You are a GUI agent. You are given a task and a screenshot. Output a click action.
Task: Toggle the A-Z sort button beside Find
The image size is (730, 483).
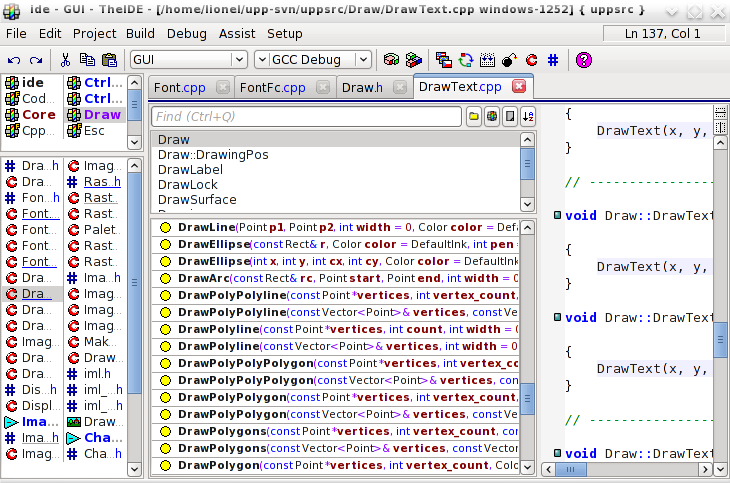(x=528, y=117)
